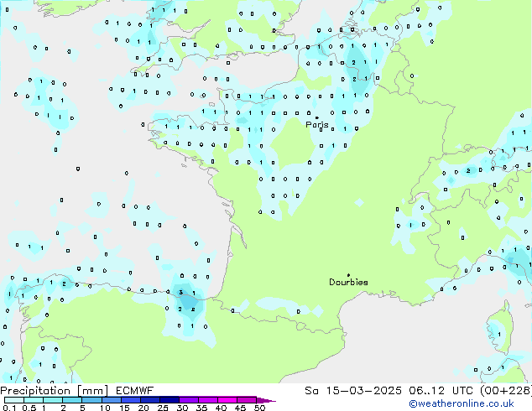This screenshot has height=411, width=532.
Task: Pick the 45 to 50 mm legend swatch
Action: (247, 400)
